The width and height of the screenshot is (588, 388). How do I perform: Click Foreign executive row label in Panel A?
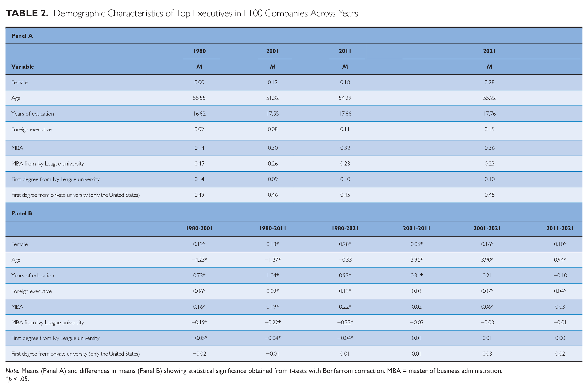(x=31, y=129)
